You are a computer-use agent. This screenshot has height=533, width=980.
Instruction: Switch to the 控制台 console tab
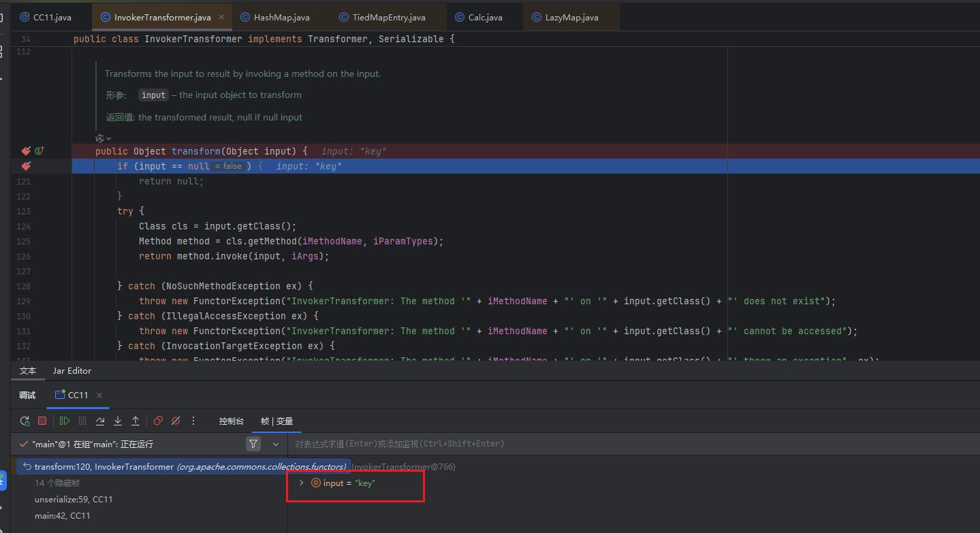(x=231, y=421)
